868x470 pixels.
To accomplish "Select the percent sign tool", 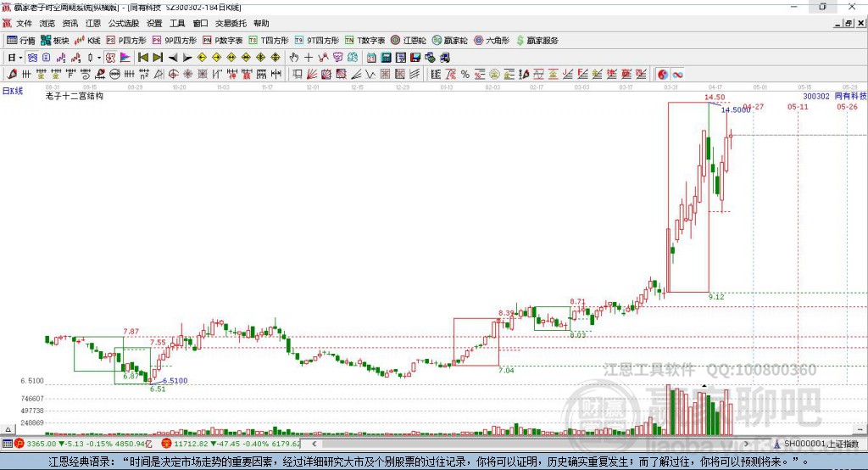I will click(465, 75).
